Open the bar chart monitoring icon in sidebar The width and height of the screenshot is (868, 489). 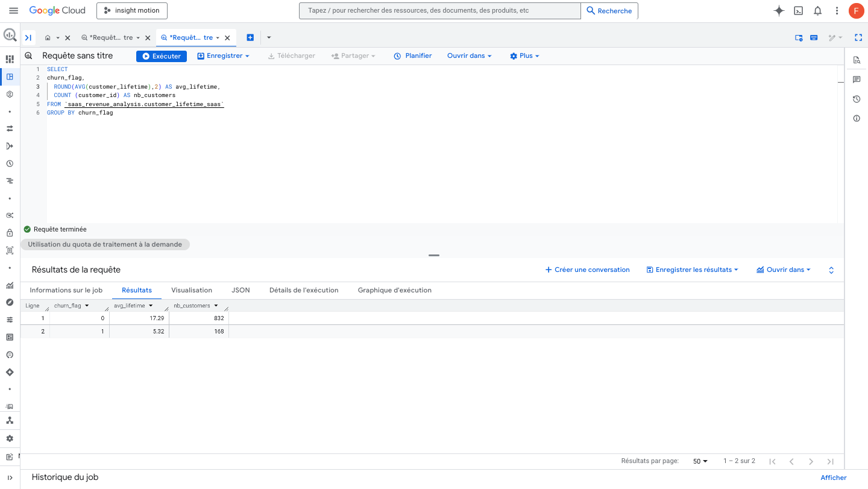[x=10, y=285]
